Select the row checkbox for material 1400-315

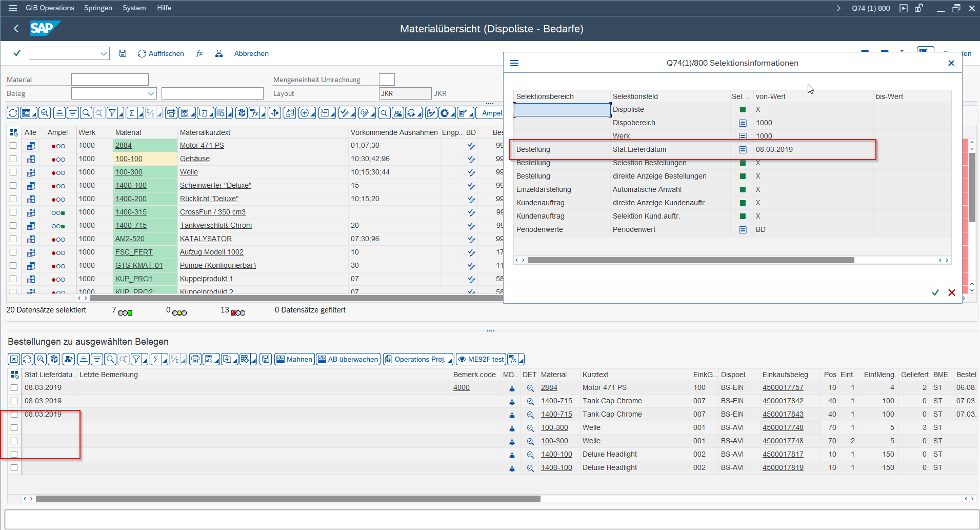[x=13, y=212]
